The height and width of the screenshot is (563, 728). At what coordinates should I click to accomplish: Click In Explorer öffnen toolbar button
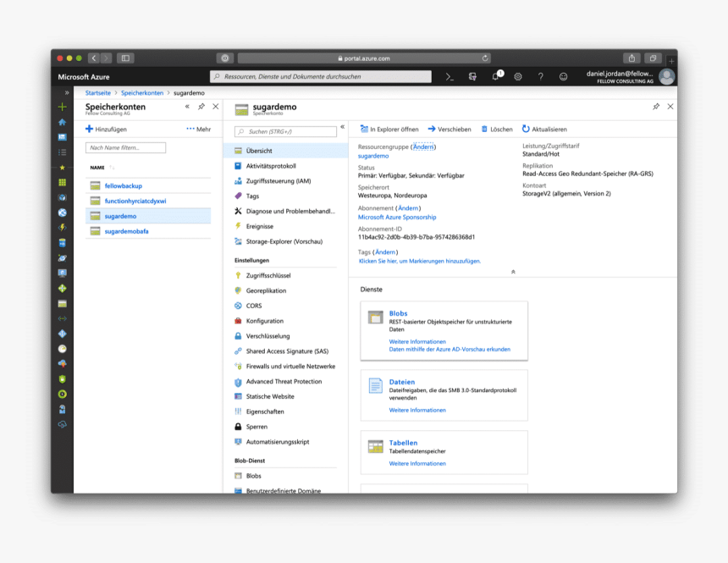(x=389, y=130)
